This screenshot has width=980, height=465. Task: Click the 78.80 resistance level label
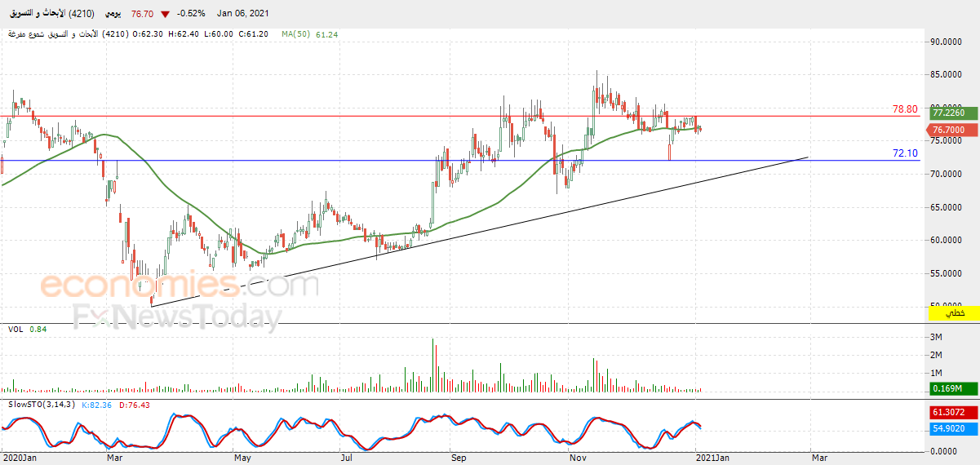pyautogui.click(x=905, y=108)
